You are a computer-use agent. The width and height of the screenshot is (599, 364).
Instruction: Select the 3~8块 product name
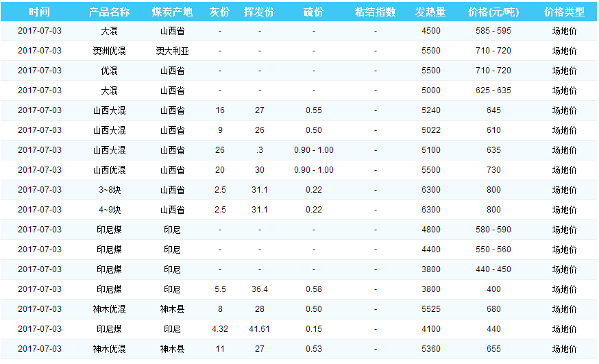(x=110, y=190)
